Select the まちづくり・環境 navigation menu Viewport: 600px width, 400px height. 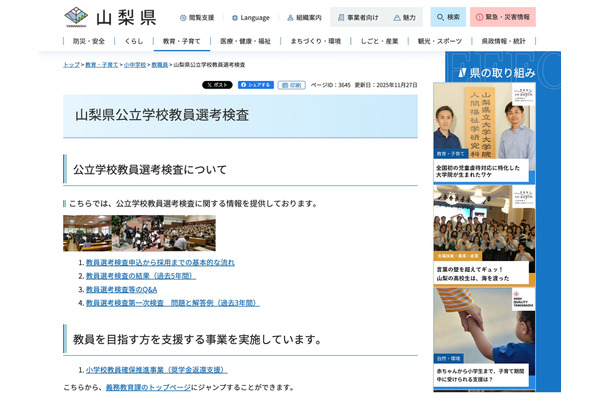point(315,41)
